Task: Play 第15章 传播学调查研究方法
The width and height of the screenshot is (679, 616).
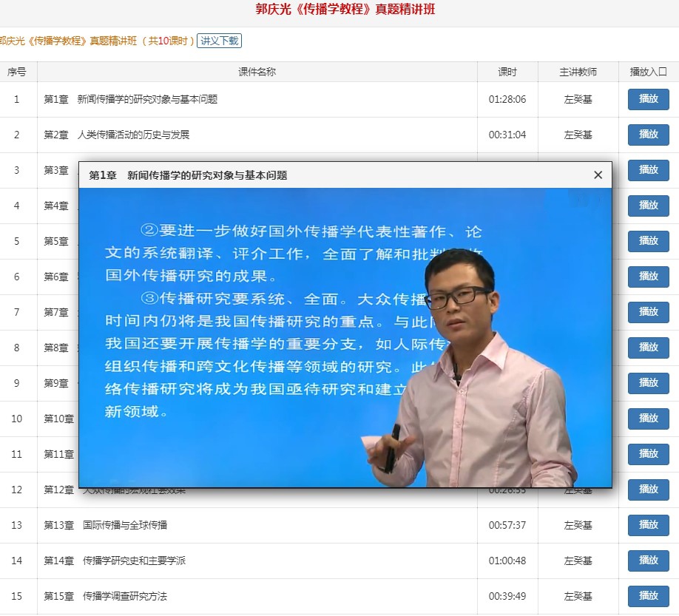Action: pos(648,596)
